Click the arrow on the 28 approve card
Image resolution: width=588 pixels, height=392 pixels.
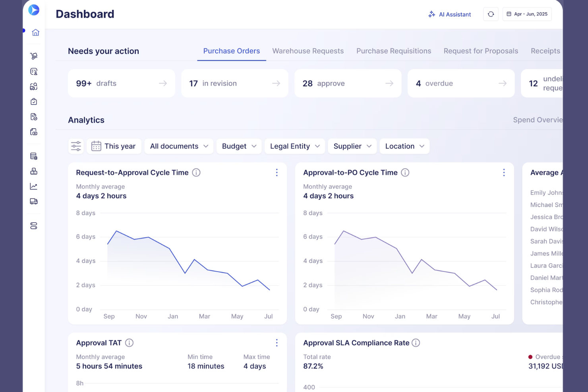click(389, 83)
